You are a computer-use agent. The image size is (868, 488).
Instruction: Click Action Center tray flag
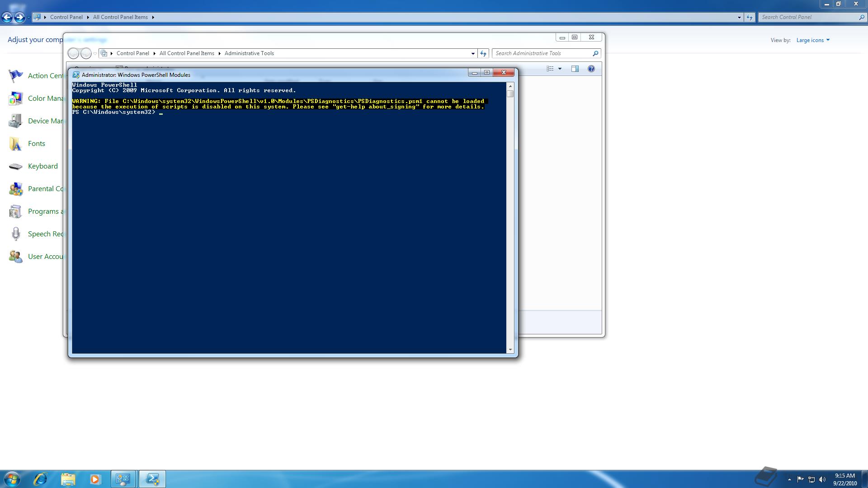click(800, 479)
